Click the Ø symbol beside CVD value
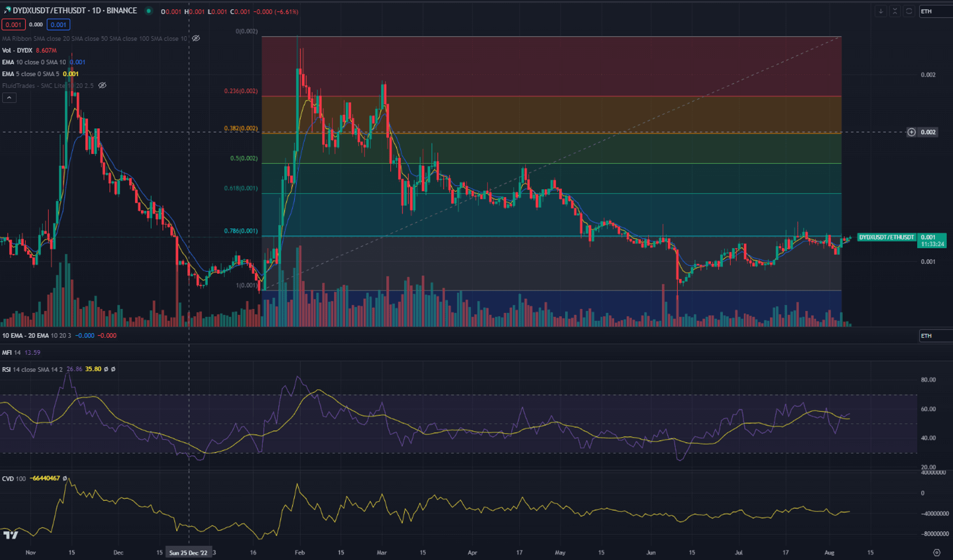This screenshot has width=953, height=560. 65,478
